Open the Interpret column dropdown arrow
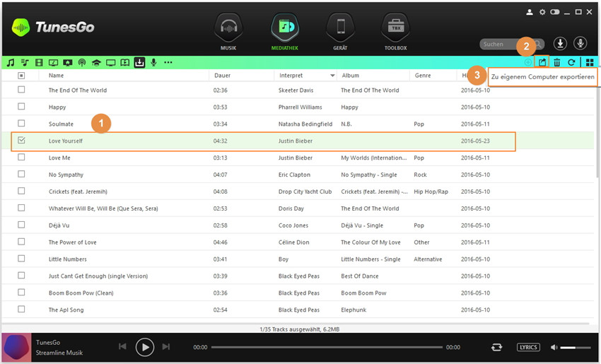The width and height of the screenshot is (601, 364). [332, 75]
